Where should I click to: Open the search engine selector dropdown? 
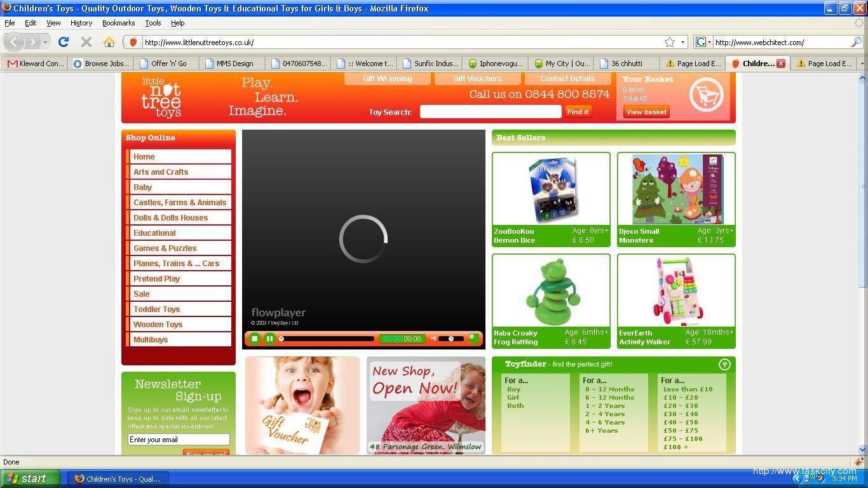[703, 42]
